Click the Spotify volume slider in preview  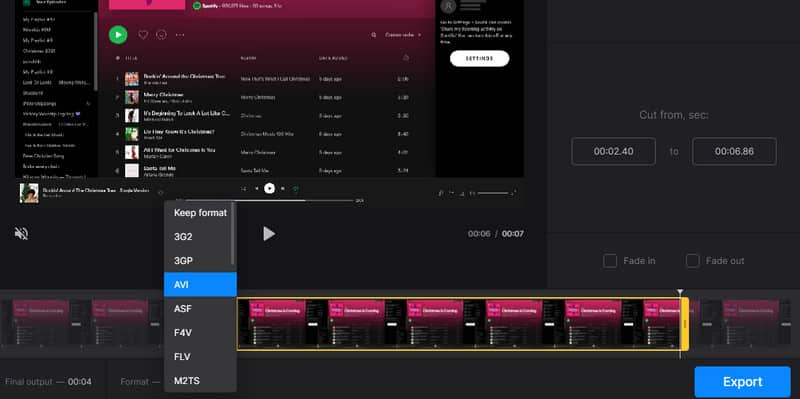click(x=493, y=193)
